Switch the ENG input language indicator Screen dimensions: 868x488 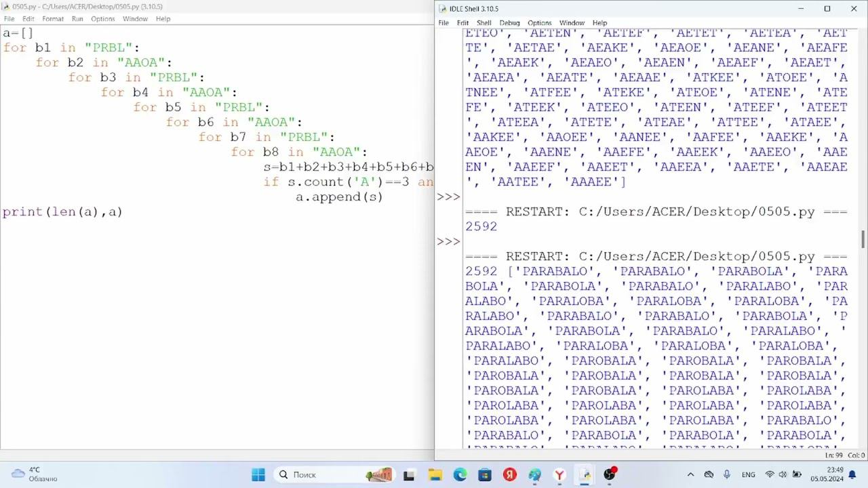point(749,475)
